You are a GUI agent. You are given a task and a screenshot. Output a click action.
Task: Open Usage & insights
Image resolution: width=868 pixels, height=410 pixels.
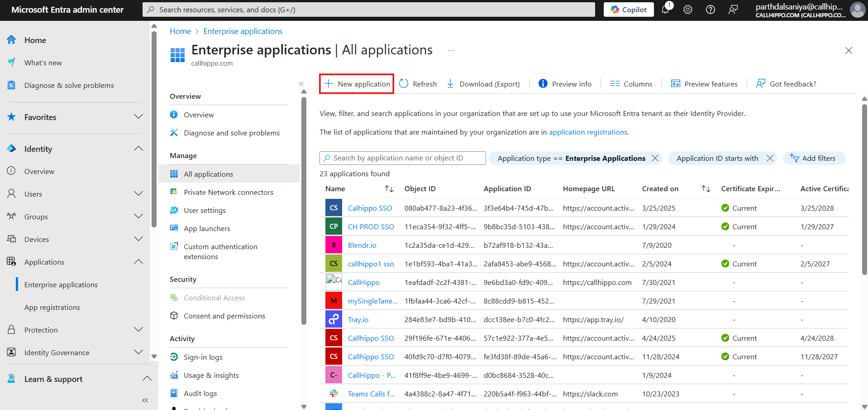[211, 375]
